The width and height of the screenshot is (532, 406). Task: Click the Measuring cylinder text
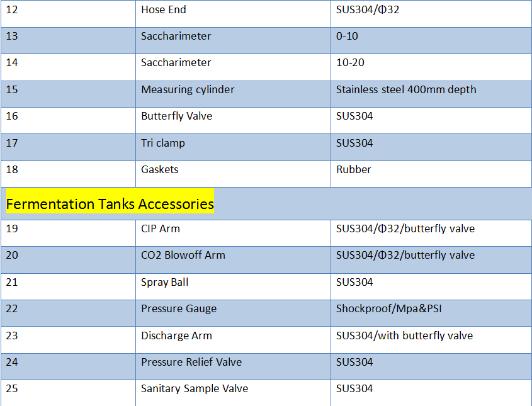(188, 90)
